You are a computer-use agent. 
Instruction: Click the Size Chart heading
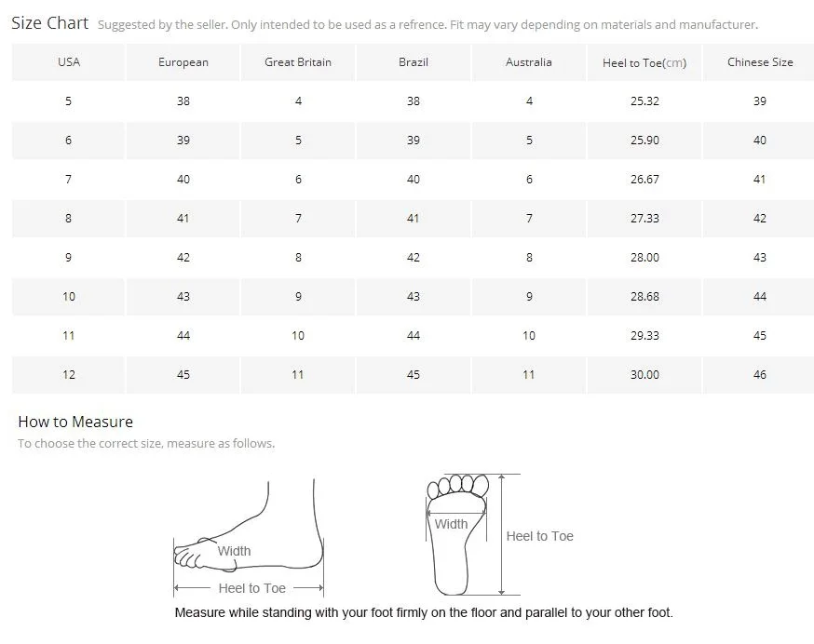point(50,23)
